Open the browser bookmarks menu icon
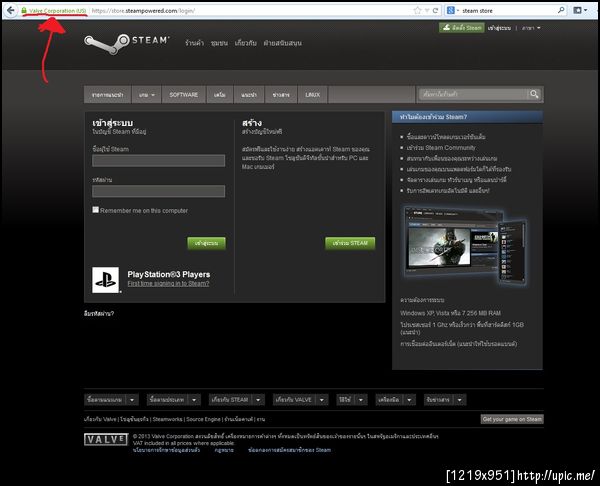The image size is (600, 486). click(580, 10)
